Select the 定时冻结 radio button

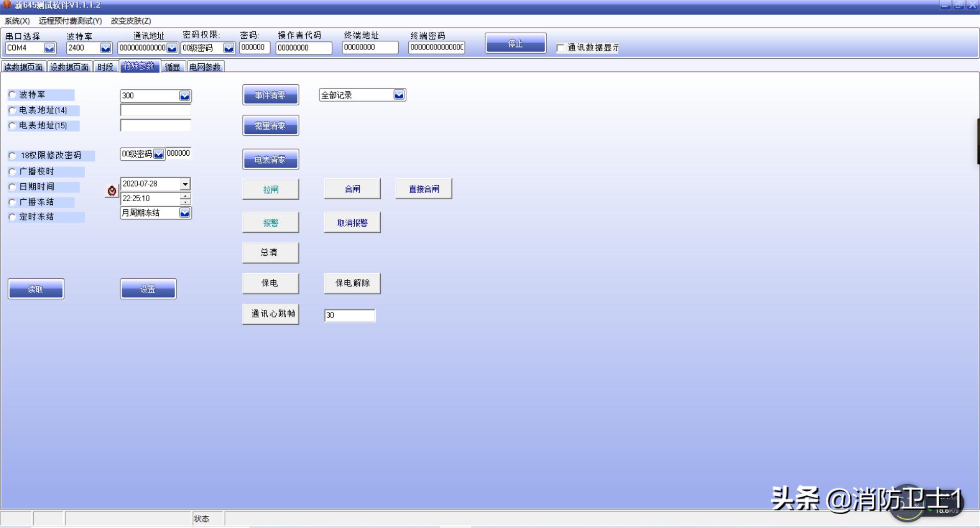coord(12,217)
